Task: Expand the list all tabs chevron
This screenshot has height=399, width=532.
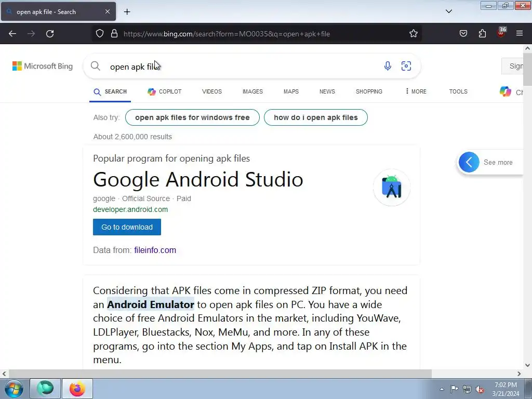Action: pos(449,11)
